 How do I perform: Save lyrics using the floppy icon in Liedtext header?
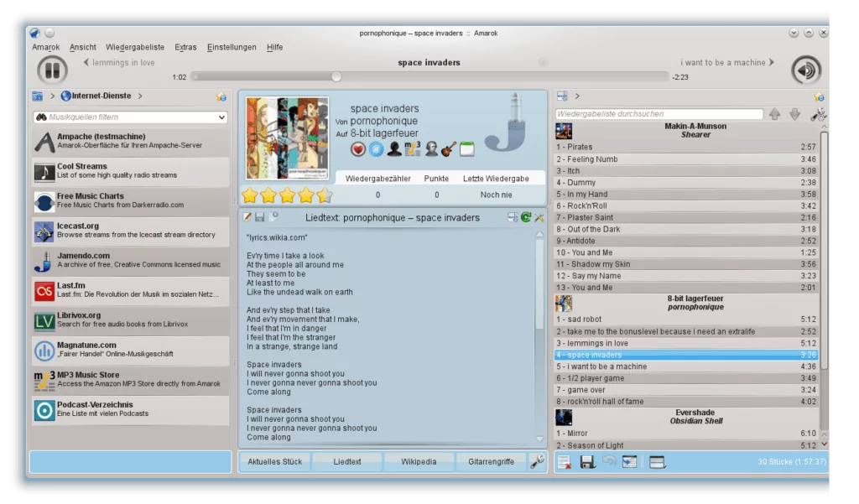pyautogui.click(x=260, y=217)
